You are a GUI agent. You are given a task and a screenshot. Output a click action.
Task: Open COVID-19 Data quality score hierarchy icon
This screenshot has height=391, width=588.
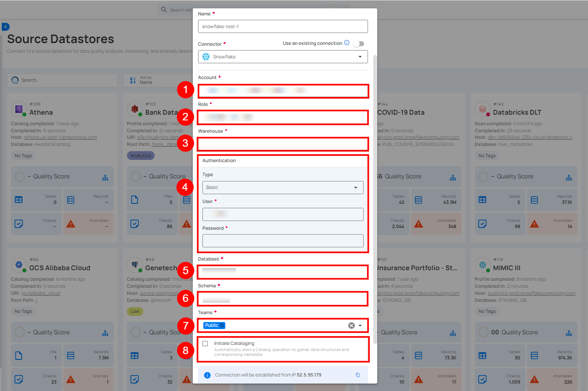click(x=453, y=177)
